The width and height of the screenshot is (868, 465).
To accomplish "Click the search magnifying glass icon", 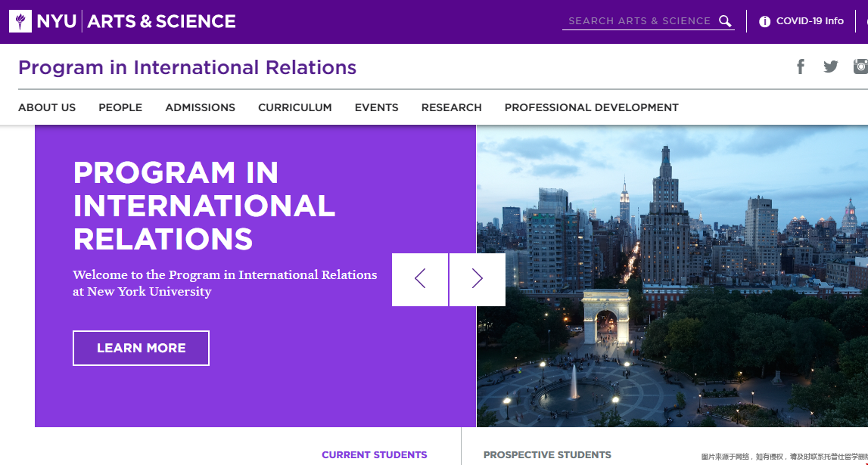I will pos(725,21).
